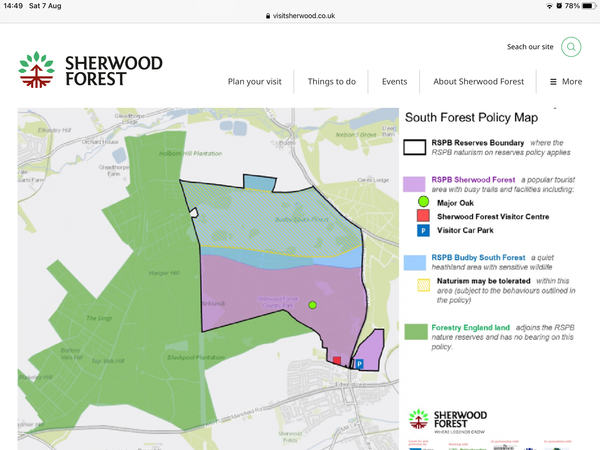Click 'Holborn Hill Plantation' map label
This screenshot has width=600, height=450.
coord(191,153)
